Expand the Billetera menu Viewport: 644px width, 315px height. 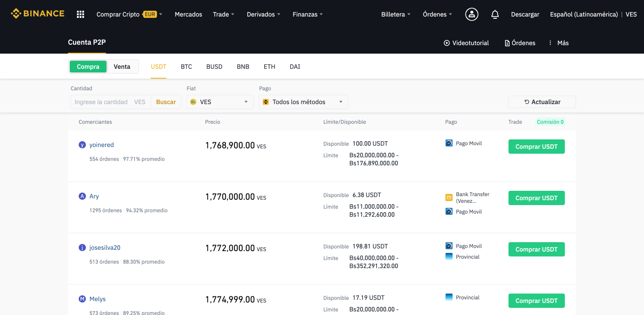pyautogui.click(x=396, y=14)
